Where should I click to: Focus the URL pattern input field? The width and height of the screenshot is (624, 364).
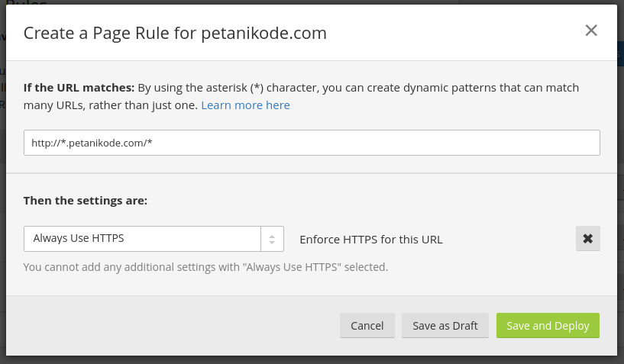click(312, 143)
